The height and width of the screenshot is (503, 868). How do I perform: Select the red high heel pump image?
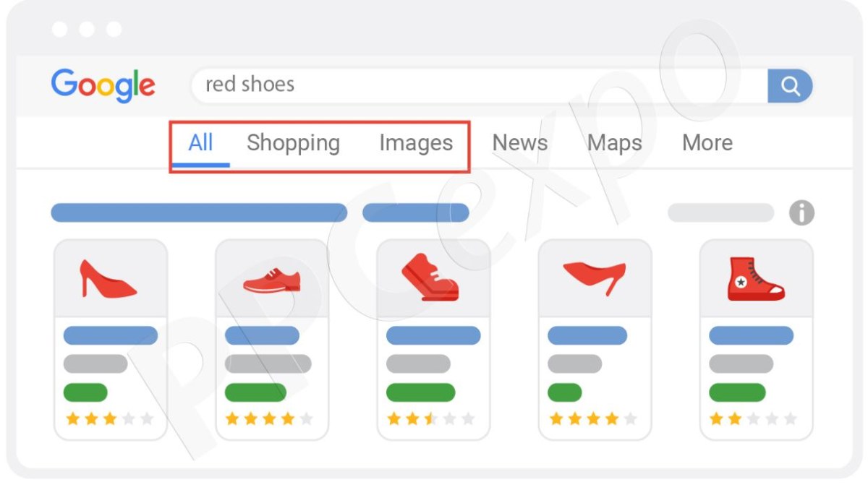pos(109,279)
